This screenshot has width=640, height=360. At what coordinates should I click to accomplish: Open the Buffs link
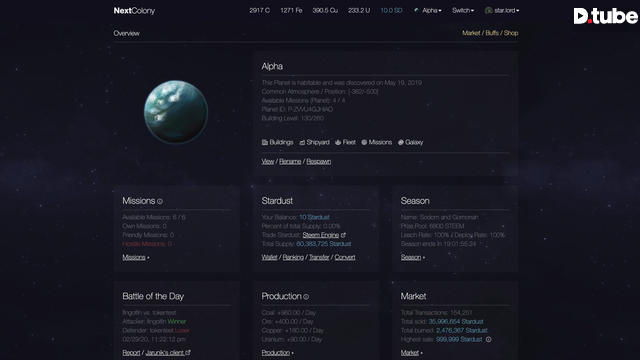(492, 33)
